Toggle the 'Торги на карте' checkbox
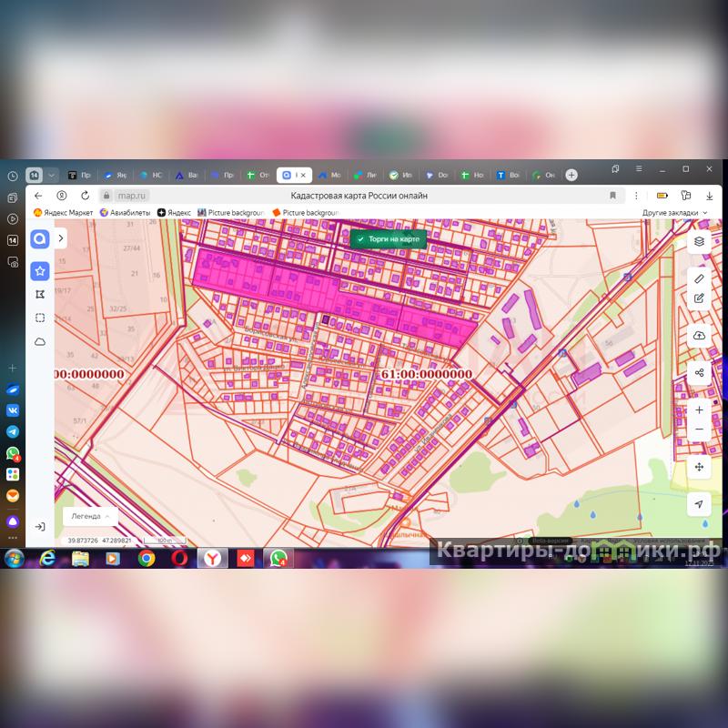This screenshot has width=728, height=728. click(x=361, y=238)
